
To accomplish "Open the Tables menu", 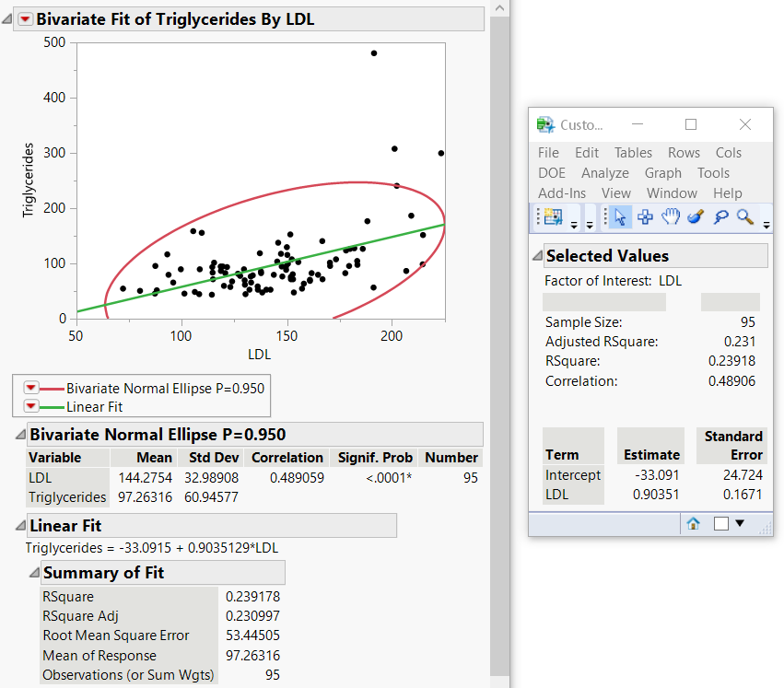I will 633,152.
